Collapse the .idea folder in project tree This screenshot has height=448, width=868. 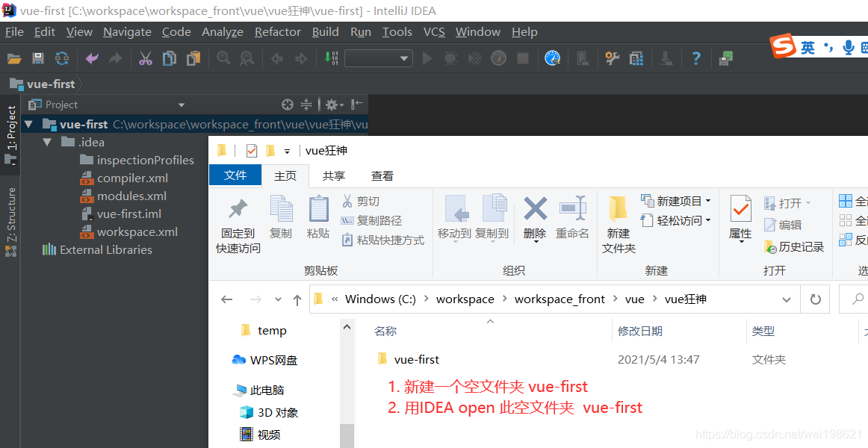(47, 141)
